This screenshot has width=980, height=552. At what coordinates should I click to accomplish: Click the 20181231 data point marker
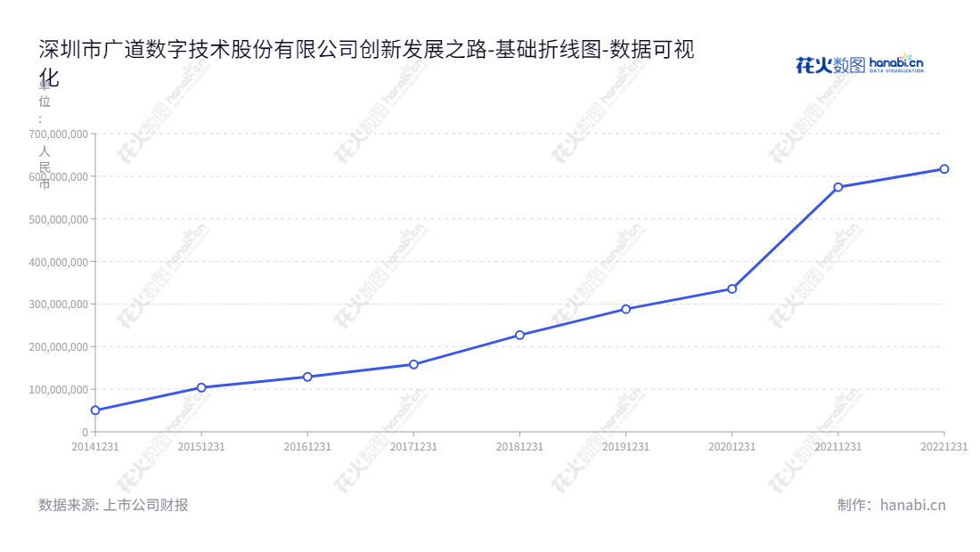[520, 336]
